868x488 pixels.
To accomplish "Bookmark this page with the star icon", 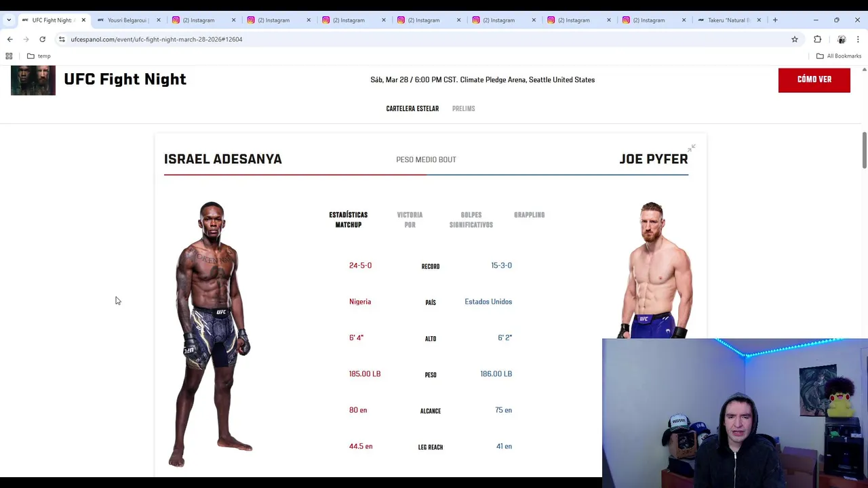I will coord(795,39).
